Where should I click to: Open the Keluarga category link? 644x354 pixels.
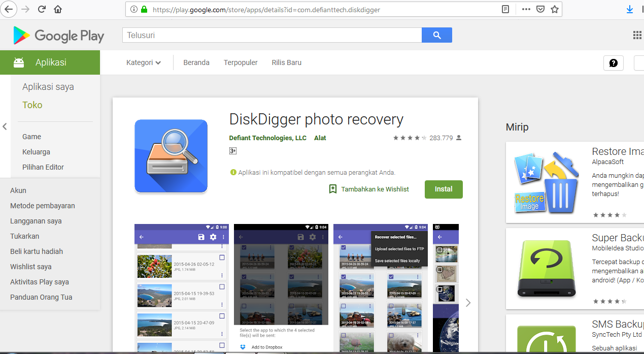(x=36, y=152)
